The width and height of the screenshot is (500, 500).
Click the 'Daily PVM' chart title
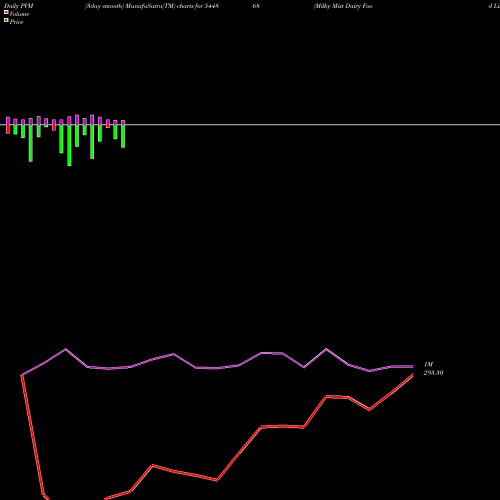pos(19,6)
